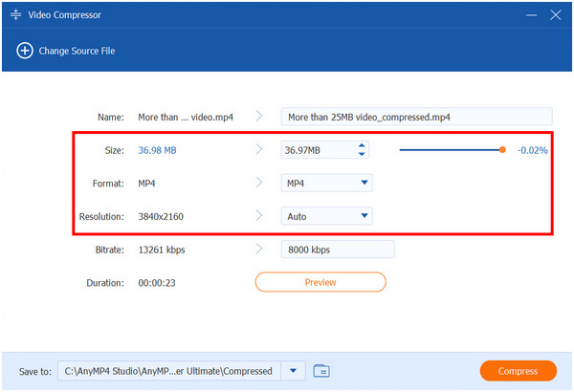Click the -0.02% percentage text
Screen dimensions: 574x392
532,150
